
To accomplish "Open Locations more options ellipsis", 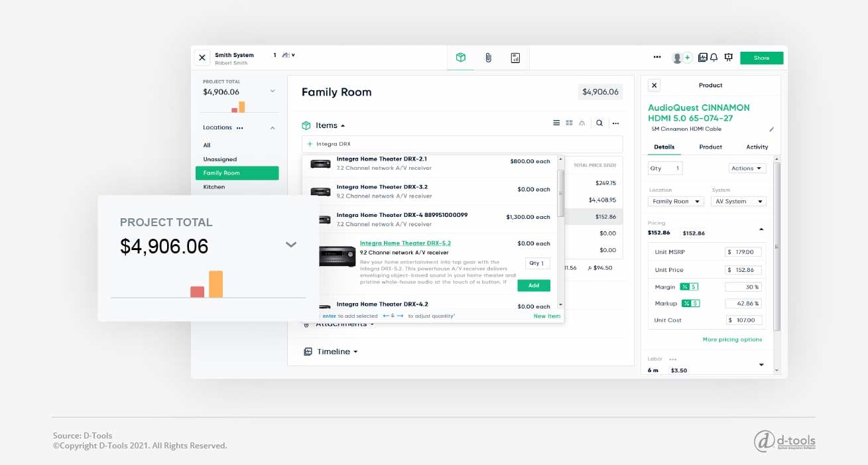I will [239, 127].
